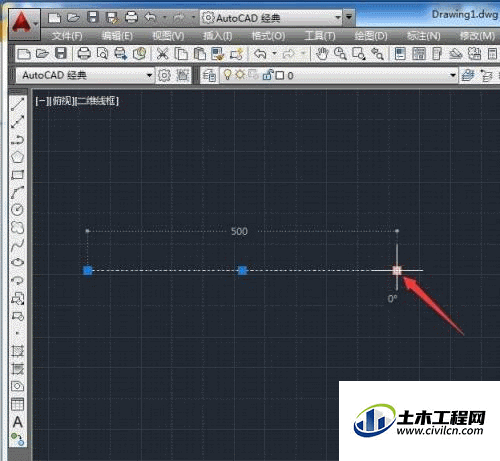Viewport: 500px width, 461px height.
Task: Expand Standard toolbar undo history arrow
Action: 274,53
